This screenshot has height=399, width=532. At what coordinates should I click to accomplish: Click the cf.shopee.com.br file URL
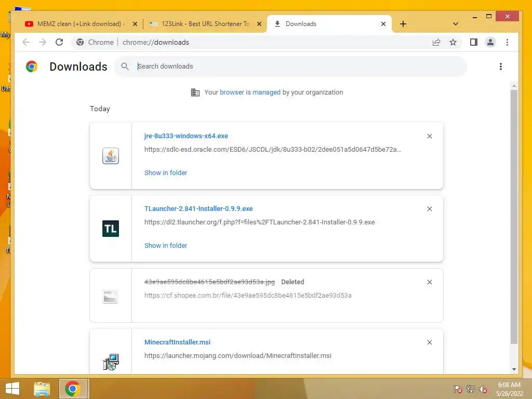pyautogui.click(x=248, y=296)
